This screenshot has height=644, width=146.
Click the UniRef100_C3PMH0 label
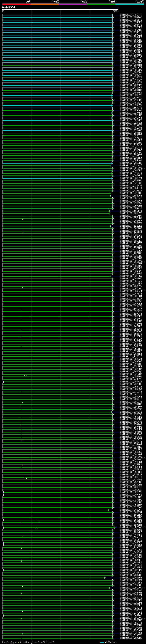click(131, 60)
